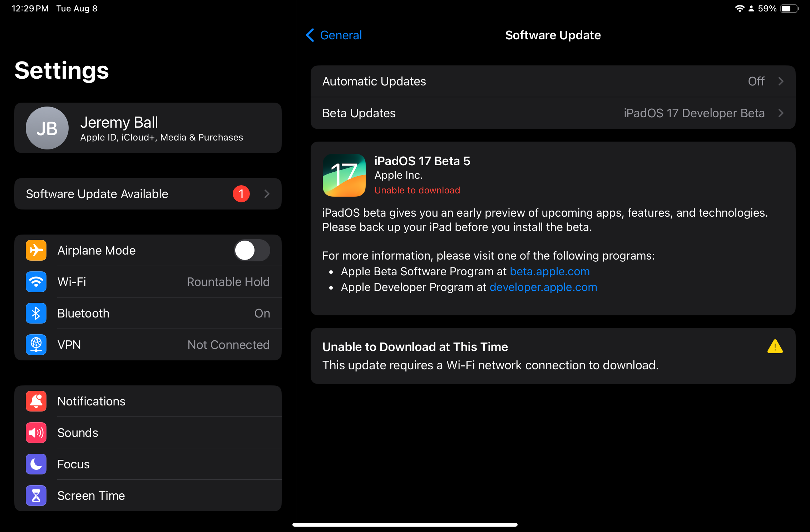This screenshot has height=532, width=810.
Task: Tap the Unable to Download at This Time heading
Action: point(415,347)
